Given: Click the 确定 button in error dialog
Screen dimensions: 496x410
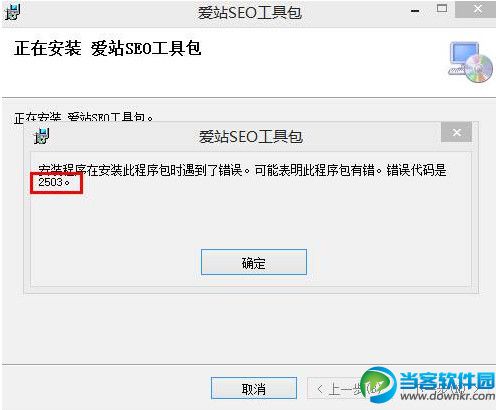Looking at the screenshot, I should point(254,262).
